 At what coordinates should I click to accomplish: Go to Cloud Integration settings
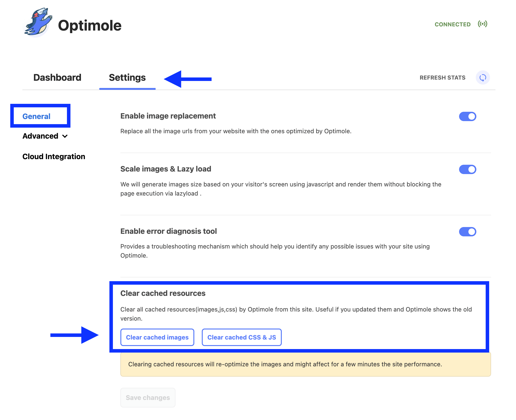pos(54,157)
